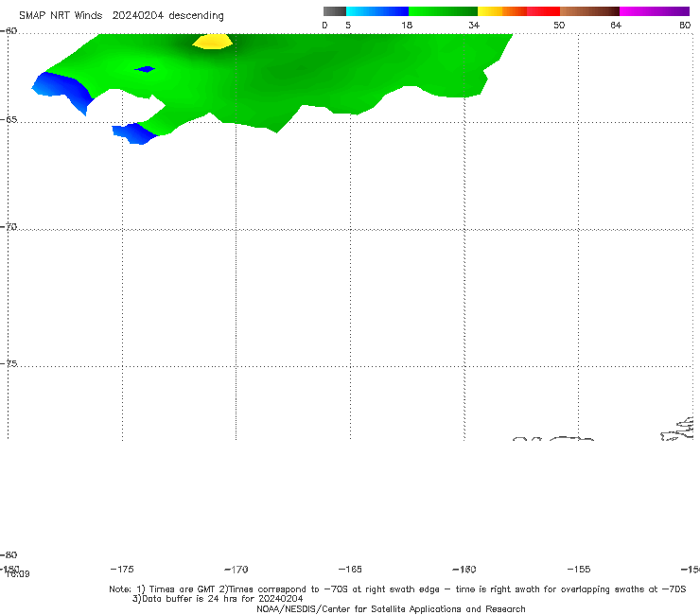Click the "NOAA/NESDIS/Center for Satellite Applications" credit line
Screen dimensions: 700x615
[x=391, y=608]
